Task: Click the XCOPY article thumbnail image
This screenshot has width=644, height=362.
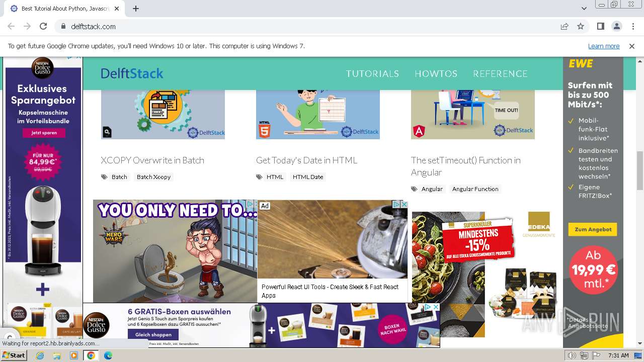Action: coord(163,115)
